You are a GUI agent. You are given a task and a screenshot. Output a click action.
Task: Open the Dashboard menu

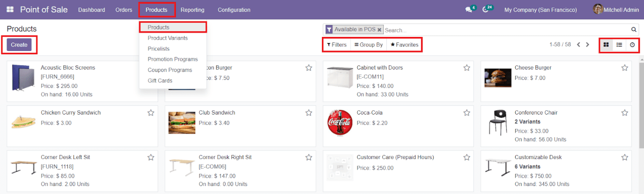(x=91, y=10)
